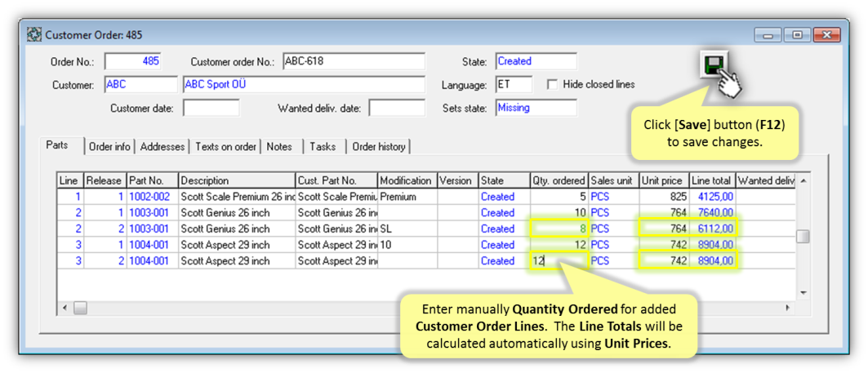Click the Sets state field showing Missing
The width and height of the screenshot is (868, 373).
click(536, 108)
